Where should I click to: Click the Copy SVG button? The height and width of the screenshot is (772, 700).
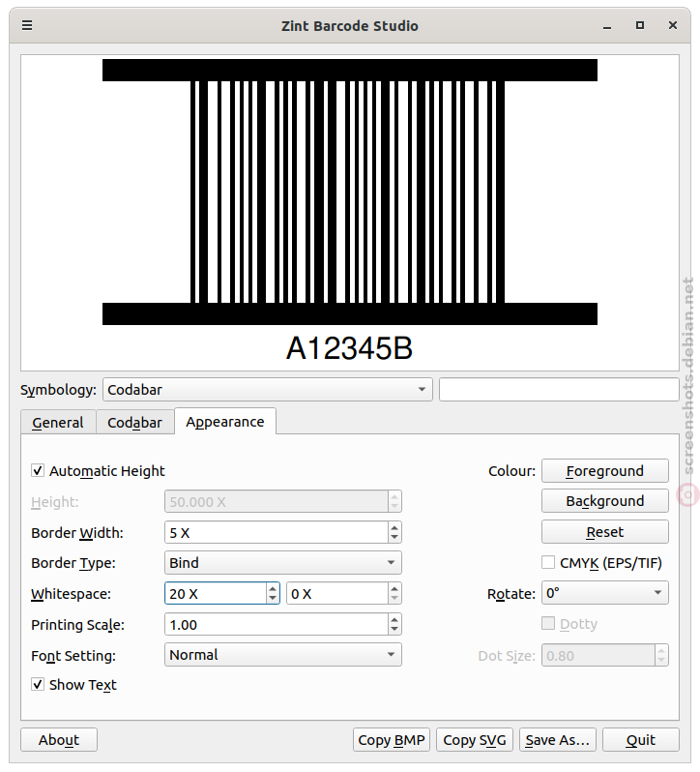[475, 739]
